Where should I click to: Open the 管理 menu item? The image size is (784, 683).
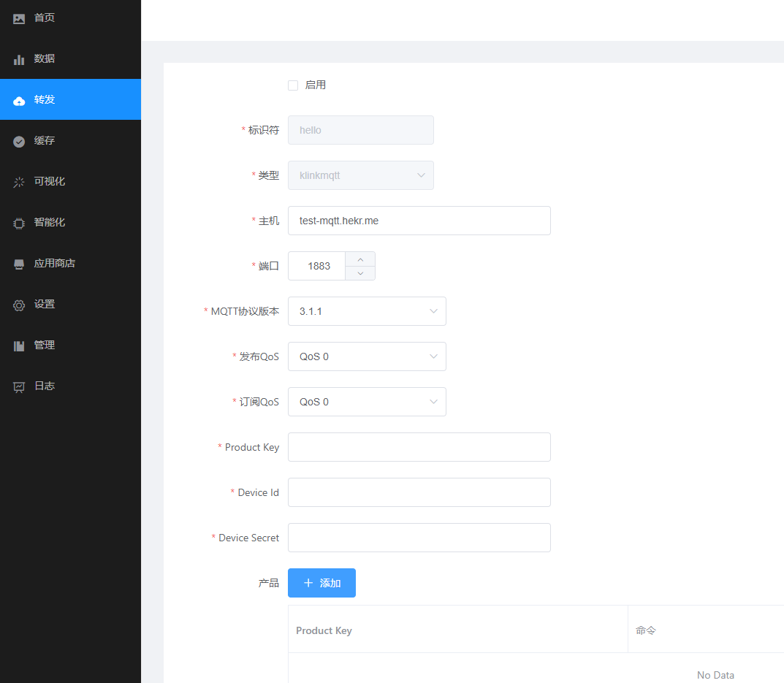[x=44, y=345]
